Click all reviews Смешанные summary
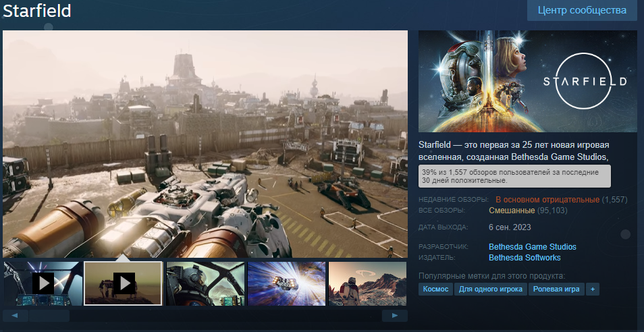644x332 pixels. 512,211
